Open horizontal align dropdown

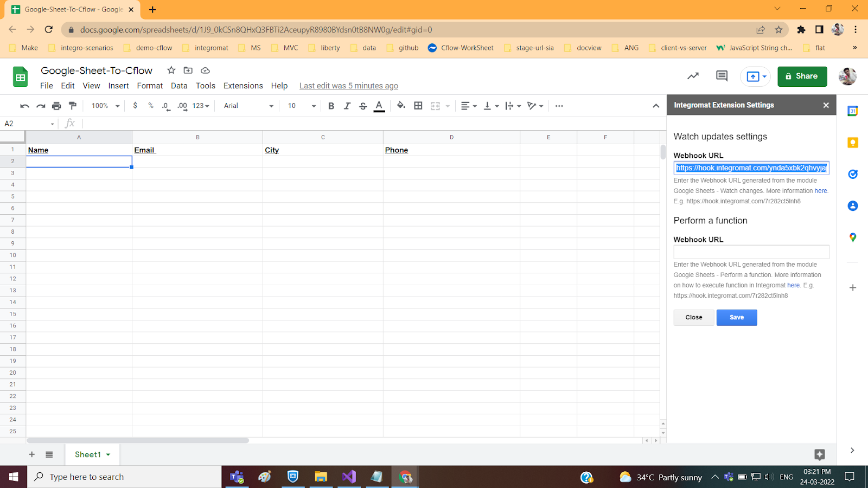[469, 106]
